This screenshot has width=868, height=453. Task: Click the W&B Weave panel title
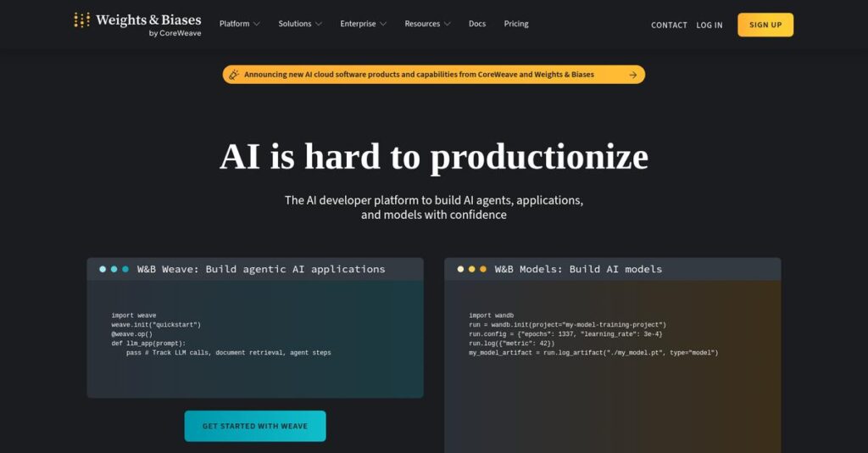(x=261, y=269)
